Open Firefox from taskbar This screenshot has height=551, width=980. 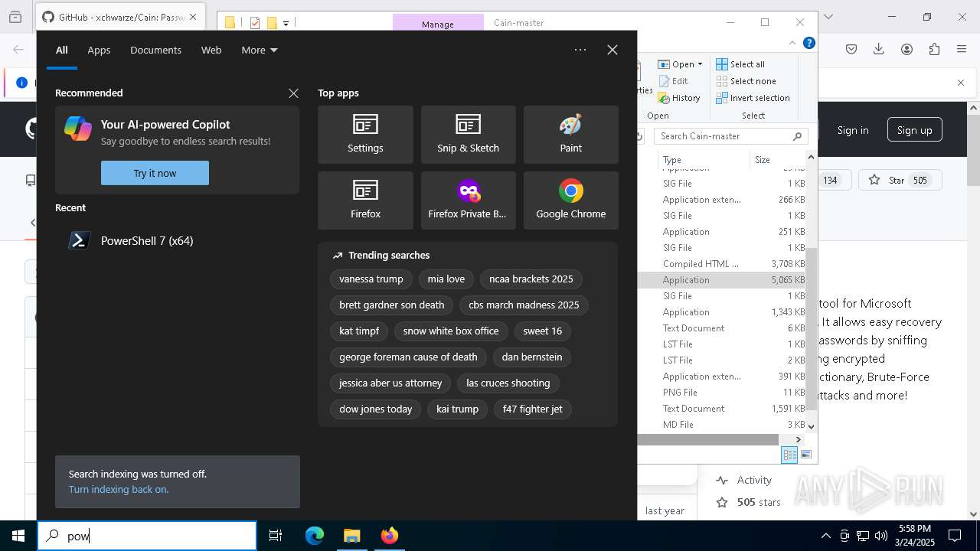[389, 536]
